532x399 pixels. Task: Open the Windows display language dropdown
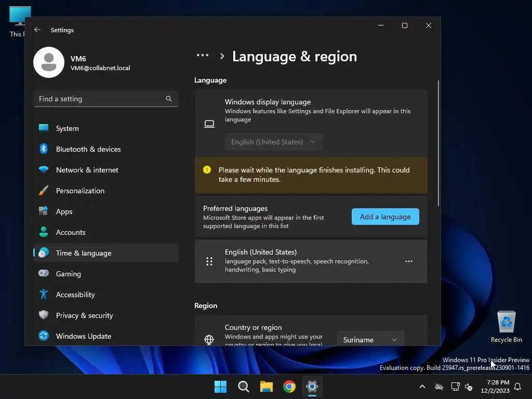(273, 142)
